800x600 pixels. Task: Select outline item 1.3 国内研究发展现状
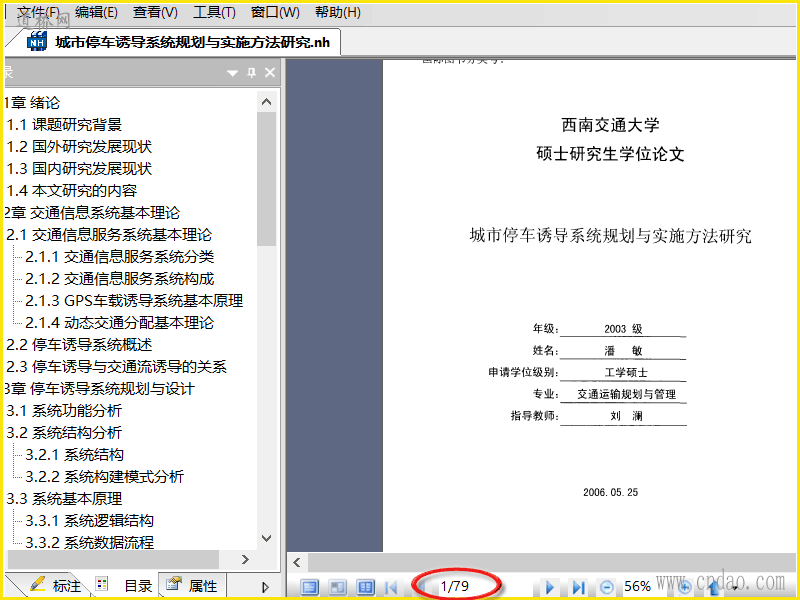click(79, 168)
